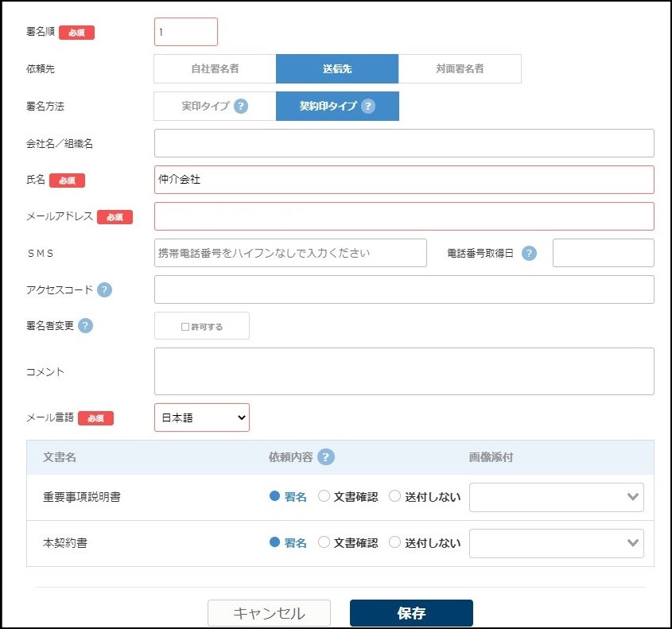This screenshot has width=672, height=629.
Task: Open the メール言語 dropdown
Action: click(x=201, y=417)
